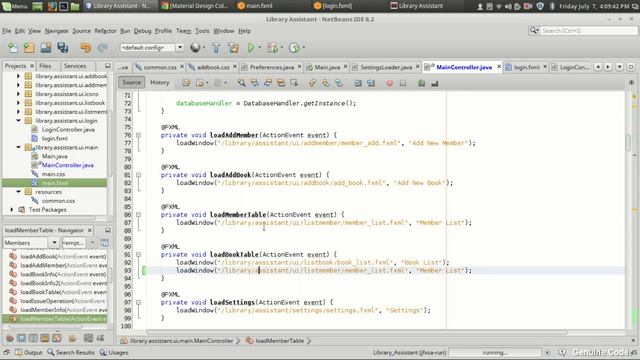Screen dimensions: 640x360
Task: Click the Search input field
Action: point(588,31)
